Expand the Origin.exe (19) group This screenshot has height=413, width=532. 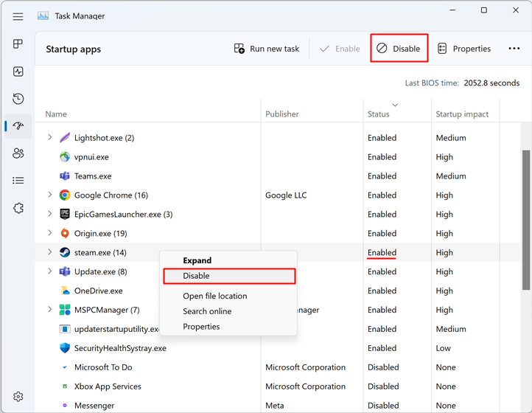coord(50,234)
